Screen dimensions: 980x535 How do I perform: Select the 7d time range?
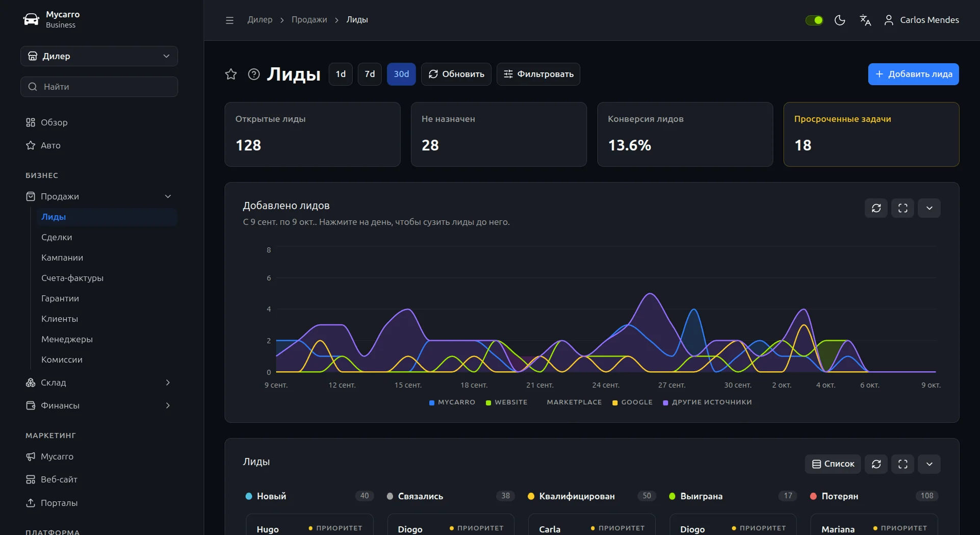coord(370,74)
